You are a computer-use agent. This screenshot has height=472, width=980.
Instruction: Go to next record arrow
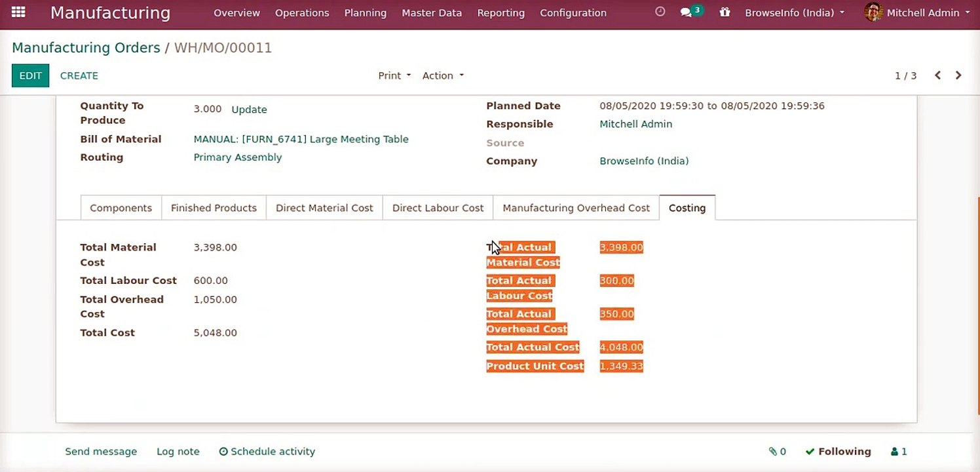[958, 75]
